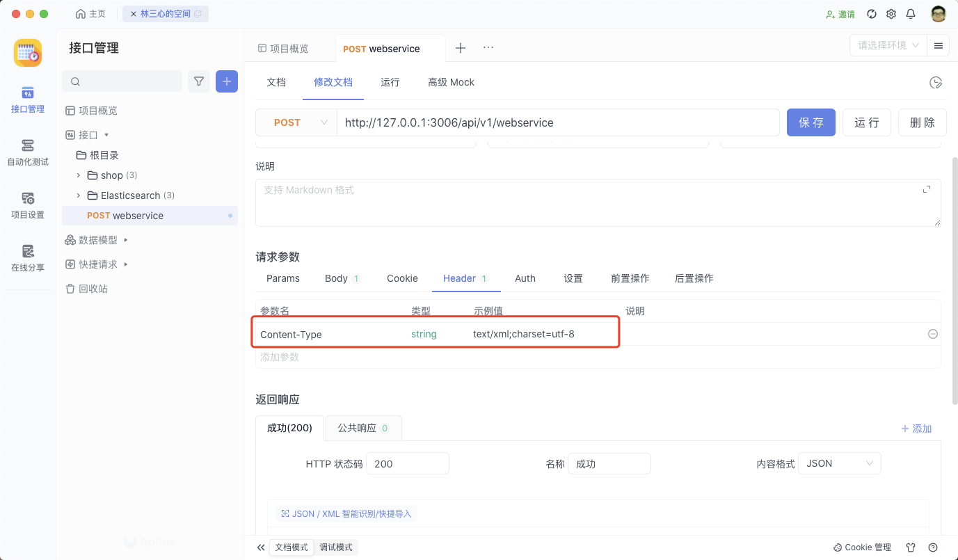Click the filter icon beside the search box

[x=198, y=81]
